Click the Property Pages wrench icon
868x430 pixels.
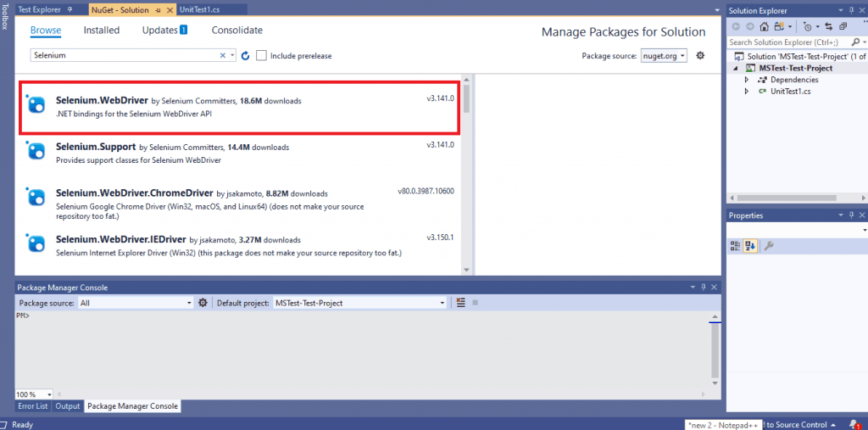click(768, 246)
